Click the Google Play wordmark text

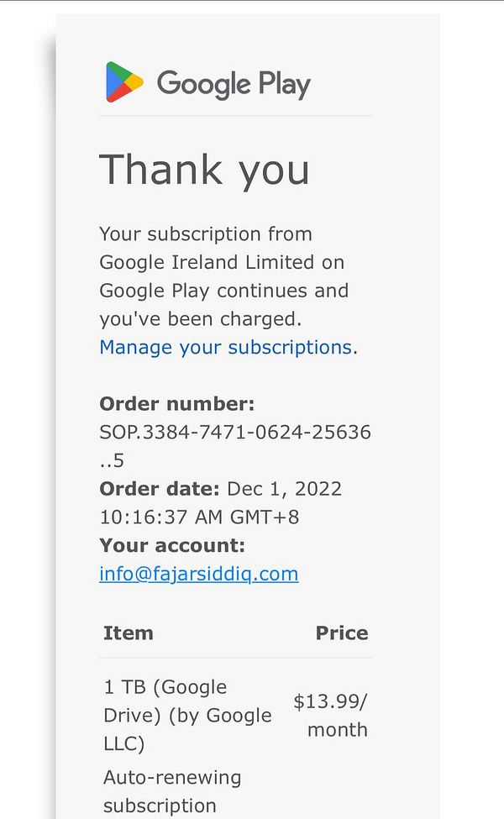coord(234,84)
